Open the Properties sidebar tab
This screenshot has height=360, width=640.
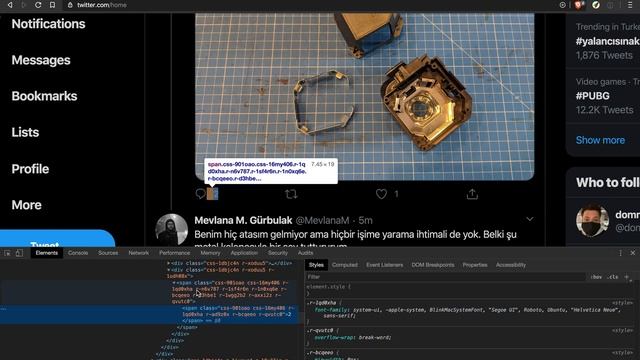pos(475,265)
